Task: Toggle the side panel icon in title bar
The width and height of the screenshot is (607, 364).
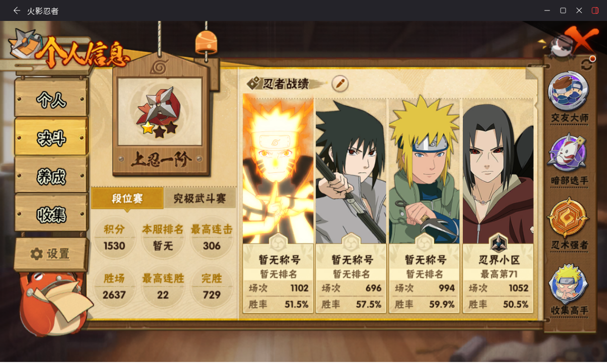Action: coord(595,10)
